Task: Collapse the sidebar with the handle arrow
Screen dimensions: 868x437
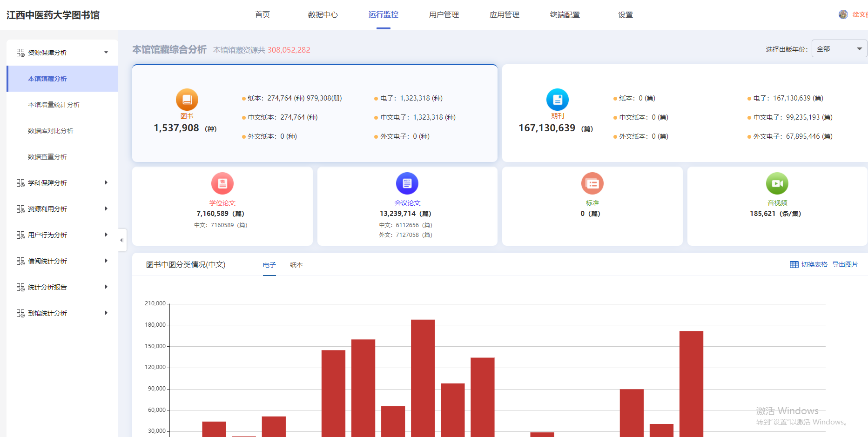Action: [122, 240]
